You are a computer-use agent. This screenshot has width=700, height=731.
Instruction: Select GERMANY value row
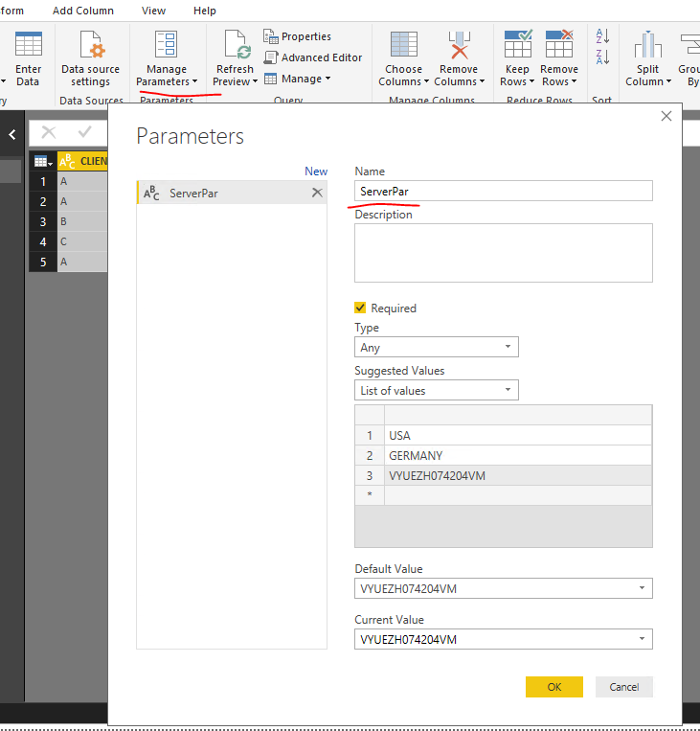point(504,455)
